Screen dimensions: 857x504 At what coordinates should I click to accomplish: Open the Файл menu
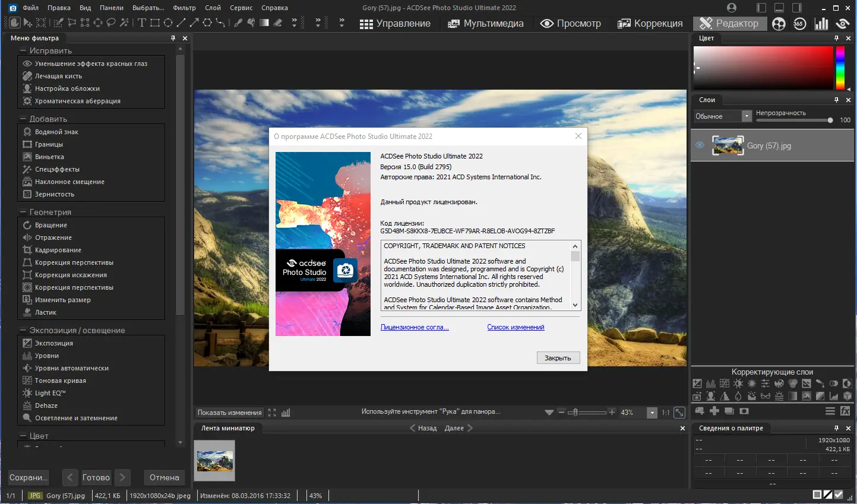[x=31, y=8]
